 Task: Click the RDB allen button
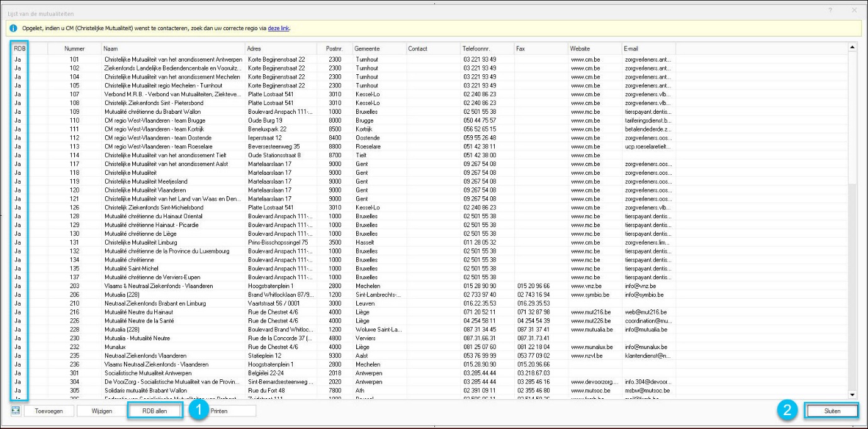[x=155, y=411]
